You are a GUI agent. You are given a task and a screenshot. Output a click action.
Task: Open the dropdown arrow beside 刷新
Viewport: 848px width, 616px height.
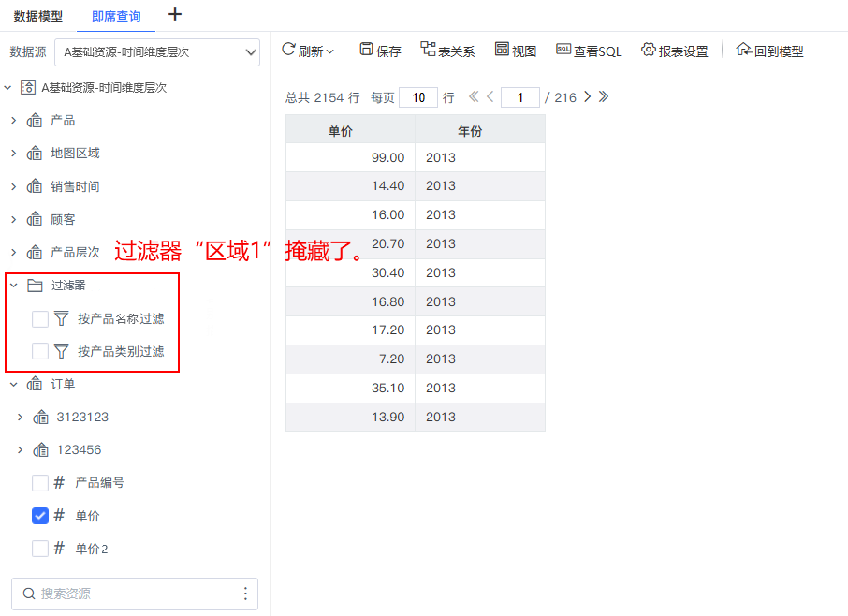(x=329, y=51)
